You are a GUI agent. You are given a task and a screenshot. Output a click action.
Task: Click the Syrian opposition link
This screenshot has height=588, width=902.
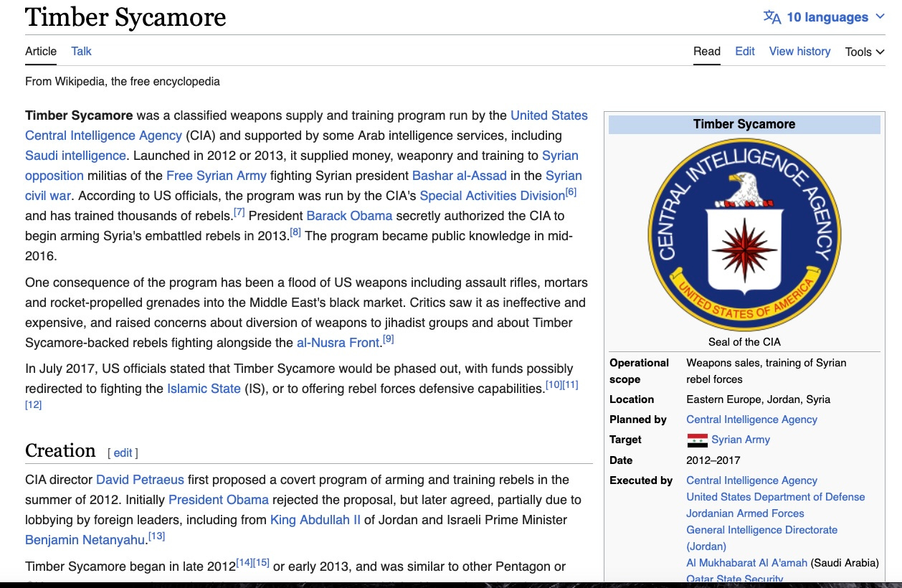[302, 166]
